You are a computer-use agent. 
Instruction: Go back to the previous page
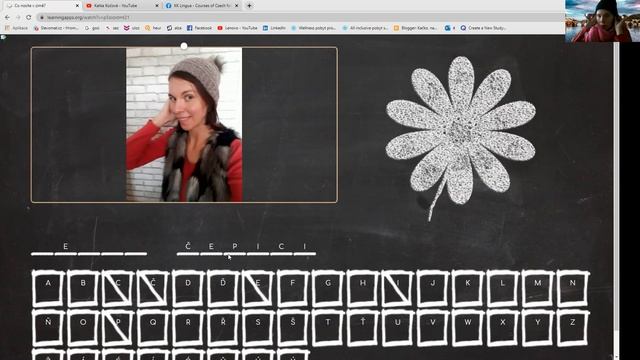pyautogui.click(x=7, y=17)
